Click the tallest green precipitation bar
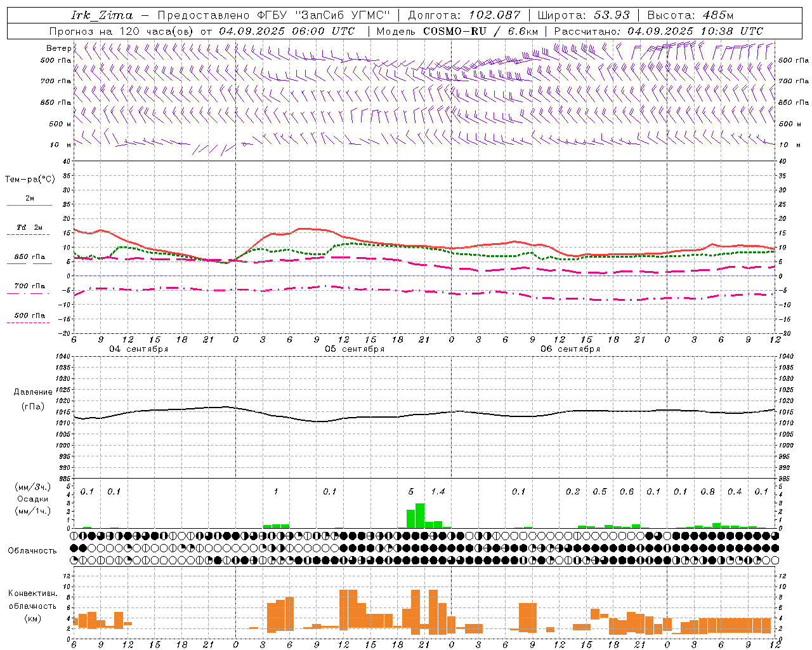812x650 pixels. [x=420, y=516]
